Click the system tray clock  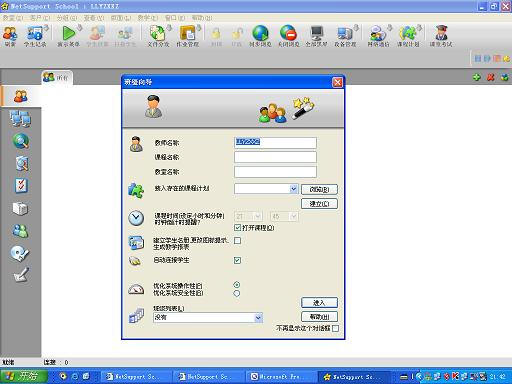point(498,377)
